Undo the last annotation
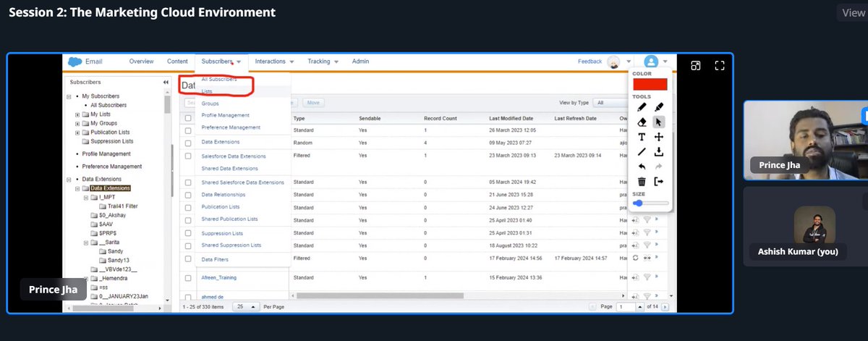 642,167
